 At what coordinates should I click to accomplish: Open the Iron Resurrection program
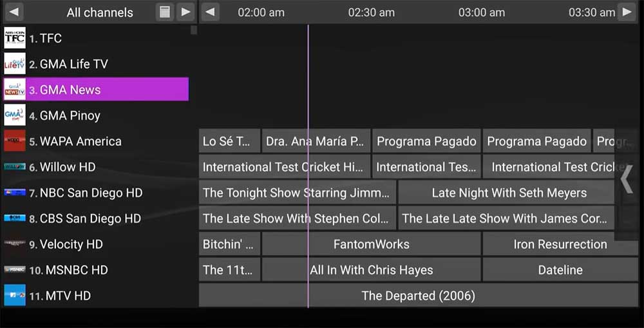pyautogui.click(x=560, y=244)
